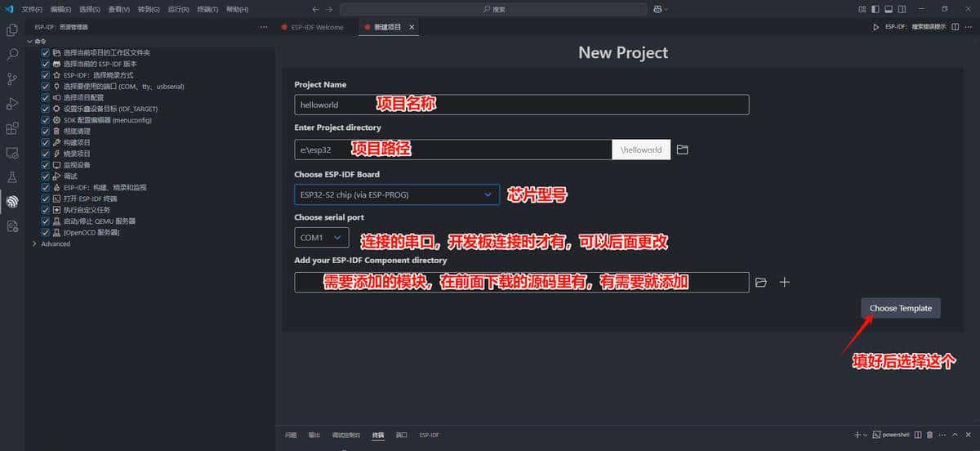980x451 pixels.
Task: Click the folder browse icon for project directory
Action: click(x=683, y=150)
